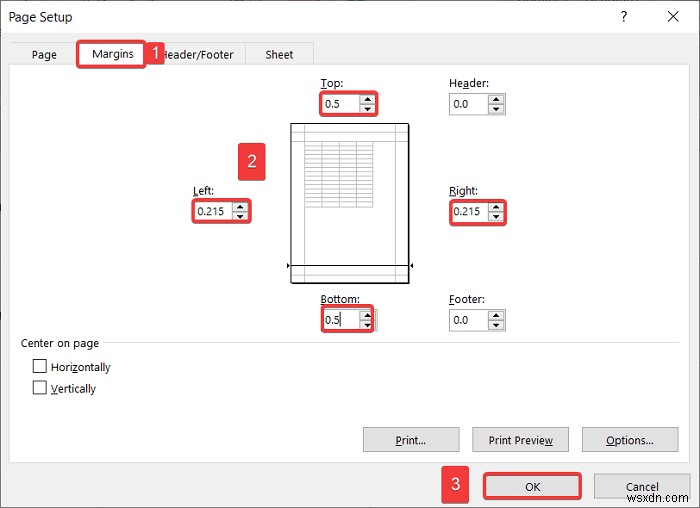Click inside the Top margin field
Viewport: 700px width, 508px height.
point(341,104)
